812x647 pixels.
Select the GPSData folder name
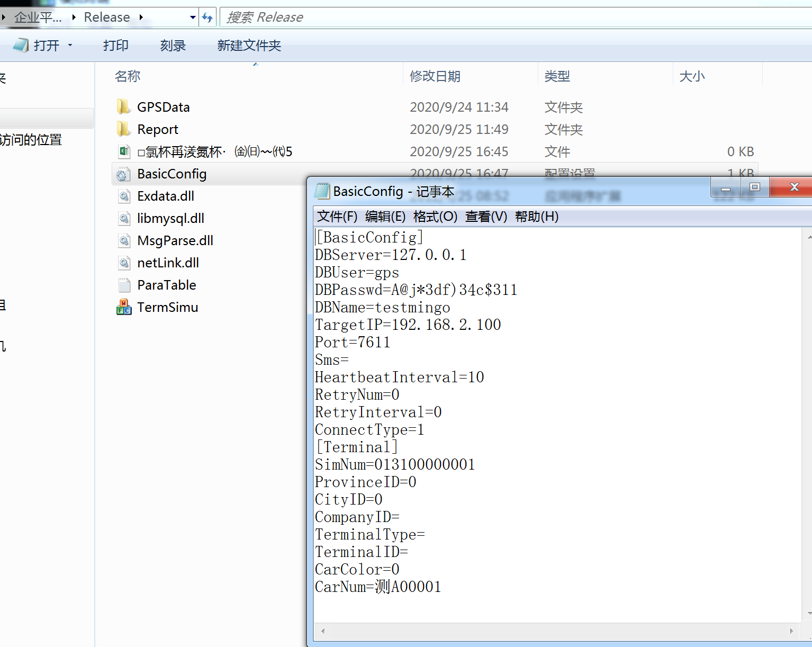[x=164, y=107]
